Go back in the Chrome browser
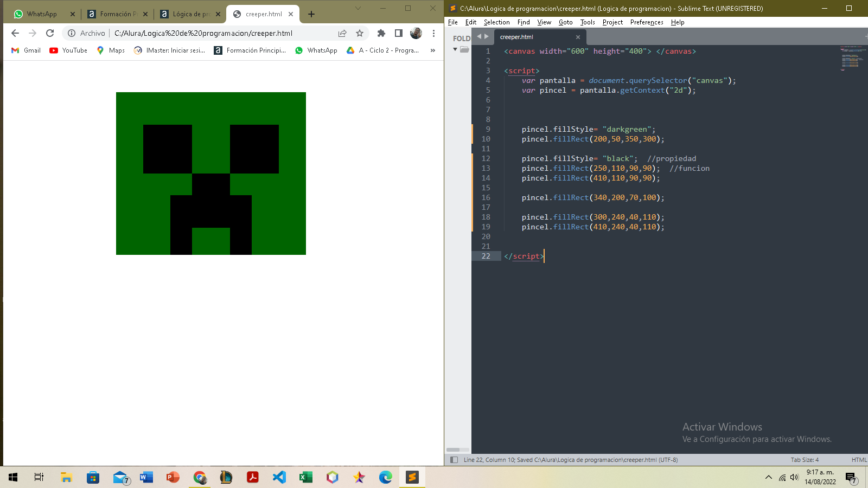Viewport: 868px width, 488px height. tap(15, 33)
